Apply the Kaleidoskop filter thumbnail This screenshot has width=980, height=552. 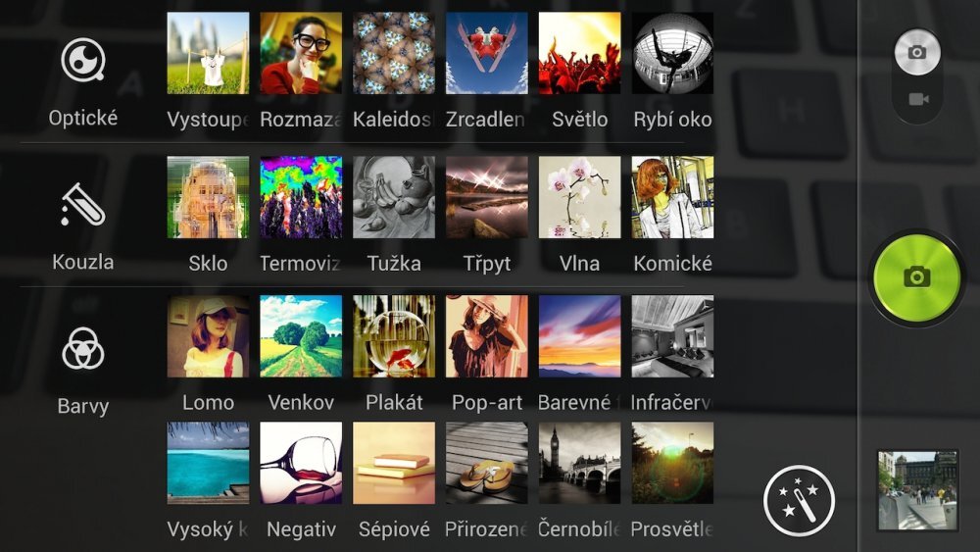[x=394, y=53]
